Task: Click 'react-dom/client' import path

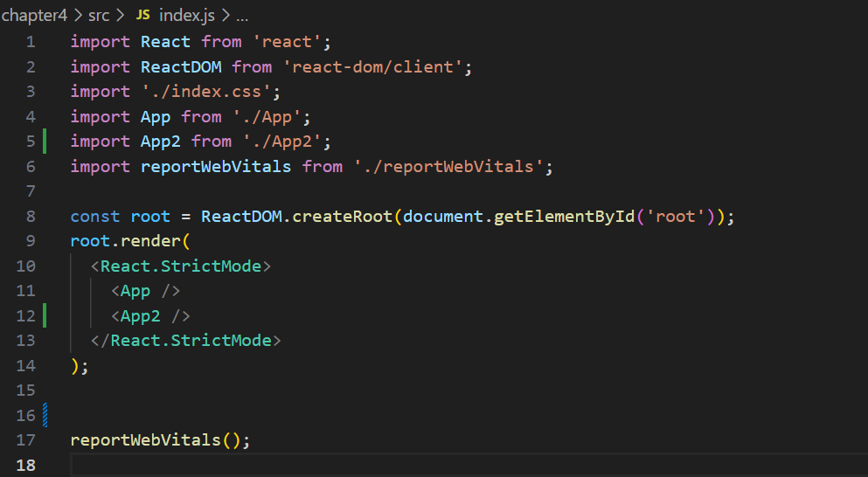Action: pos(372,67)
